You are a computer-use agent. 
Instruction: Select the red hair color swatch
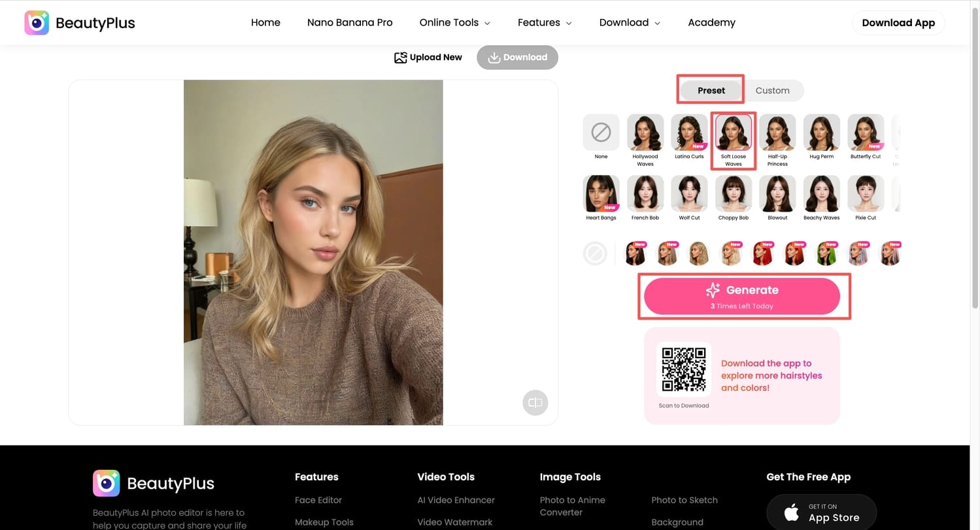(x=763, y=254)
